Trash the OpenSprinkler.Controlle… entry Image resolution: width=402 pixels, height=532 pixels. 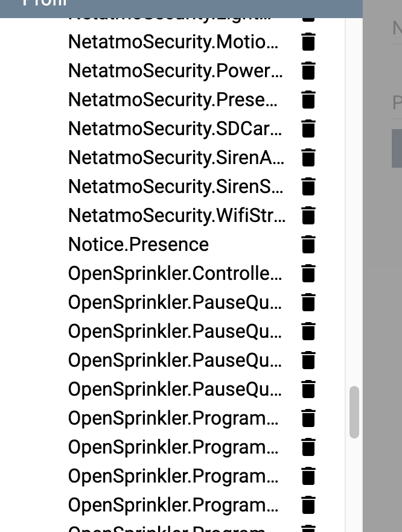[308, 273]
